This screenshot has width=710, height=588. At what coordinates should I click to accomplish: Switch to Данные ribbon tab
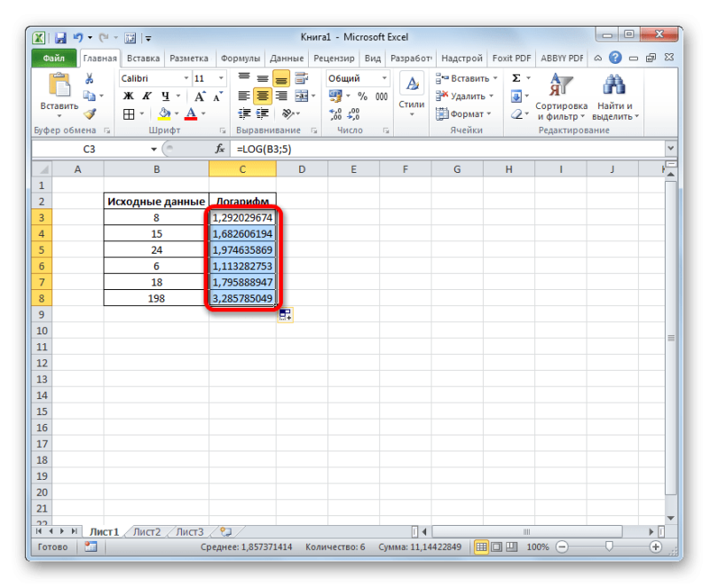tap(287, 59)
